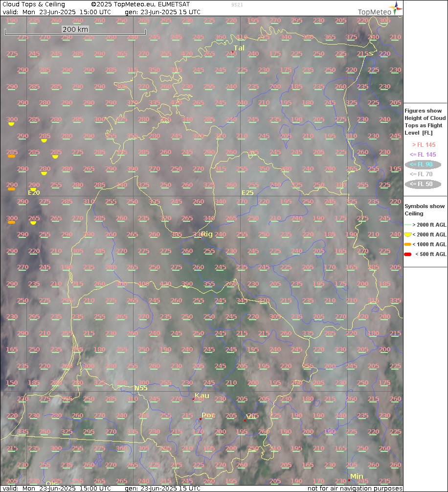Click the green > 2000 ft AGL legend line
Viewport: 448px width, 492px height.
(x=407, y=225)
